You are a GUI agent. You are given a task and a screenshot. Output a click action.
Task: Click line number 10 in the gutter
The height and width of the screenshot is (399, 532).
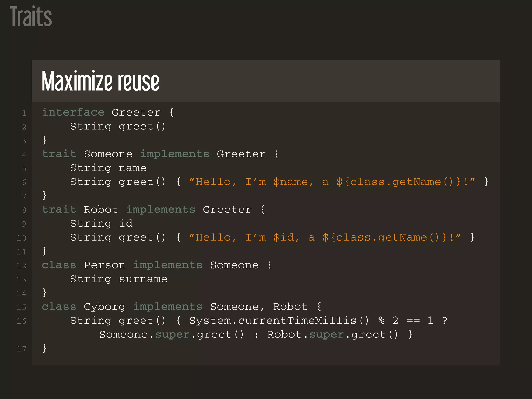[22, 238]
